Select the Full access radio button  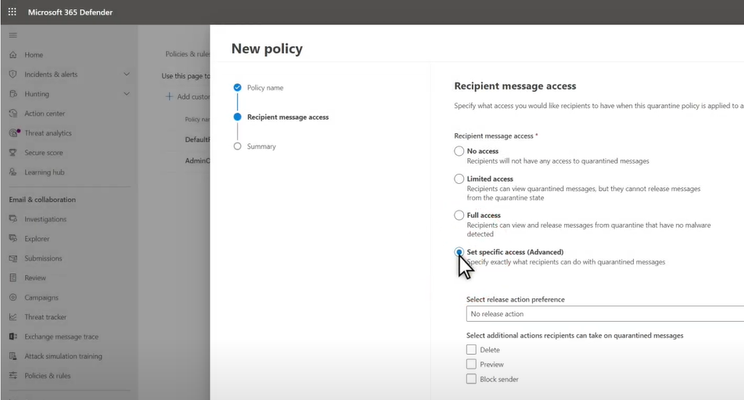click(459, 215)
